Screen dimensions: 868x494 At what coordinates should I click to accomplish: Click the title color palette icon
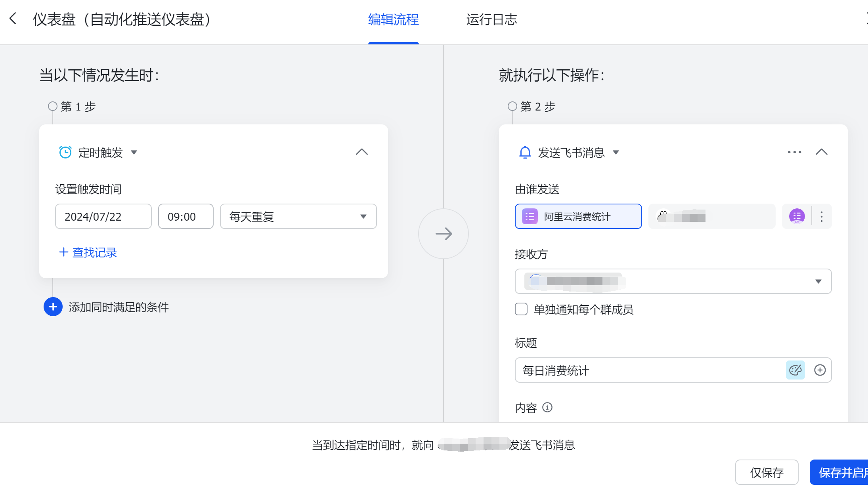coord(795,370)
